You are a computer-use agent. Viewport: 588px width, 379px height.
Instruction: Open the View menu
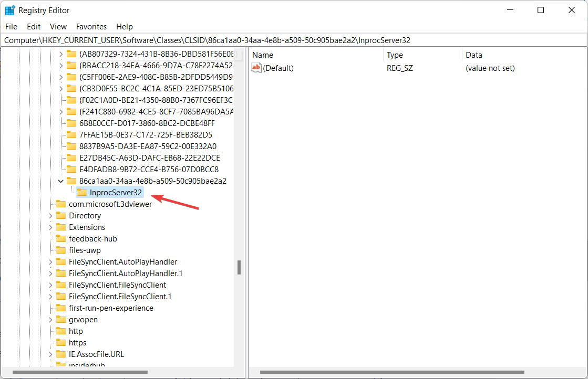point(58,27)
